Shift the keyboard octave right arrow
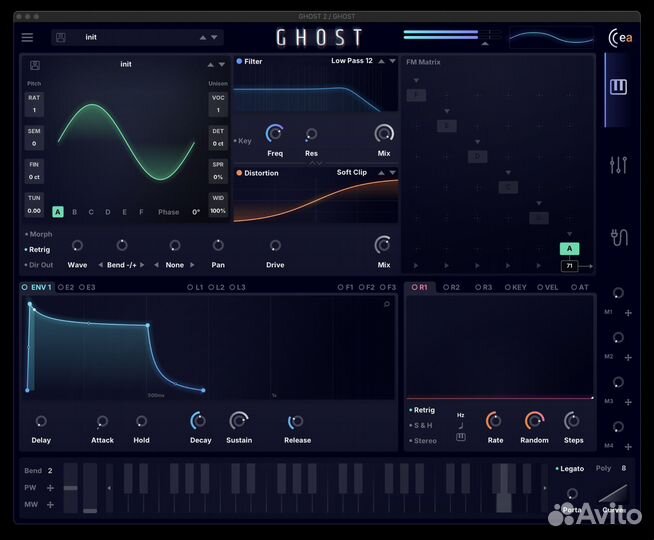654x540 pixels. click(x=545, y=487)
